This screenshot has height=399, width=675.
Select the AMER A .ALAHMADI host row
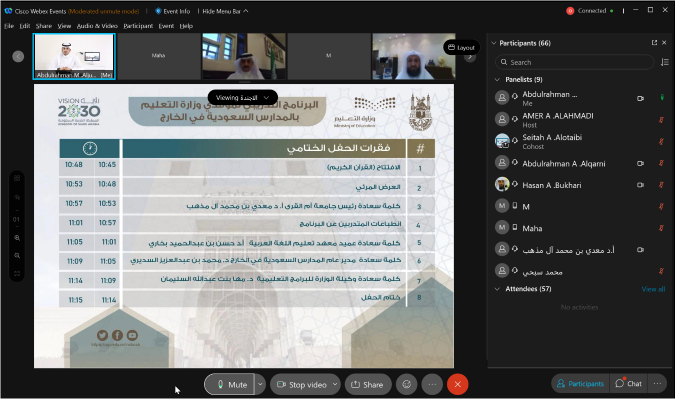(x=580, y=120)
